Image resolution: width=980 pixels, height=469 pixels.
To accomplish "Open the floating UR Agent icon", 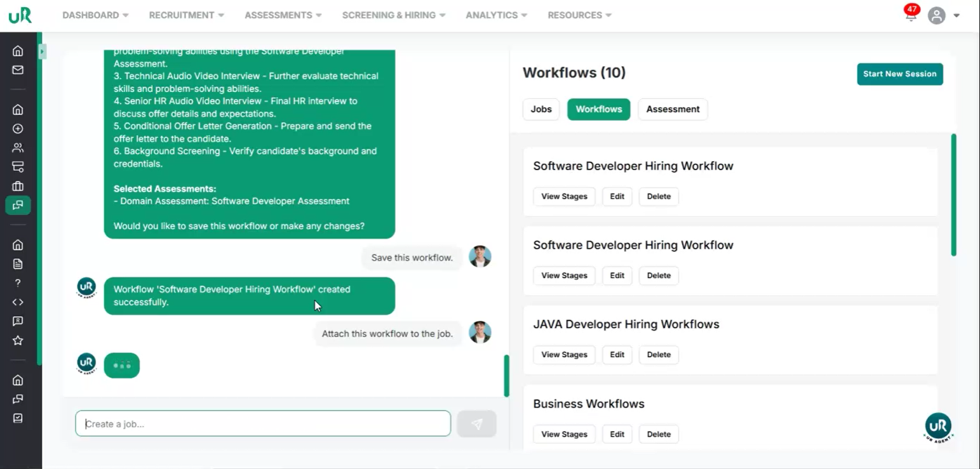I will tap(938, 426).
